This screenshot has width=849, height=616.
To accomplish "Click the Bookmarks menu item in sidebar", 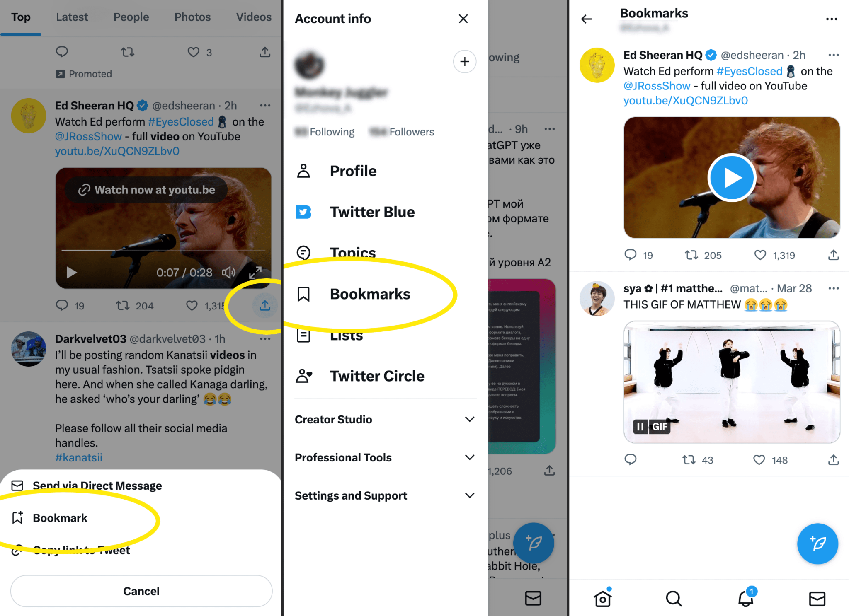I will click(x=370, y=295).
